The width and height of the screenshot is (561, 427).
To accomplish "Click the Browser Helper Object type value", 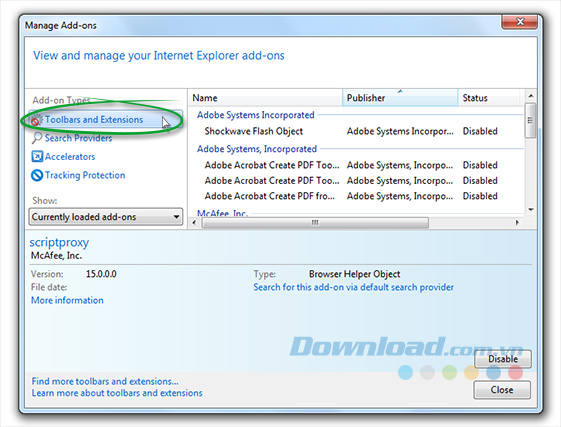I will pos(355,274).
